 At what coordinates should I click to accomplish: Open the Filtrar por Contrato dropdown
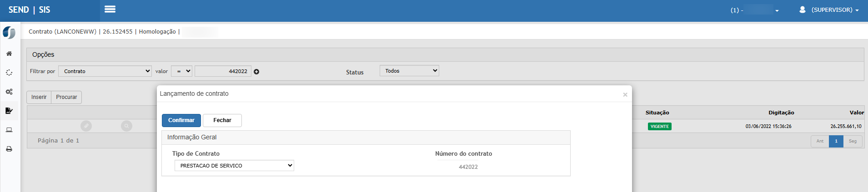tap(105, 71)
